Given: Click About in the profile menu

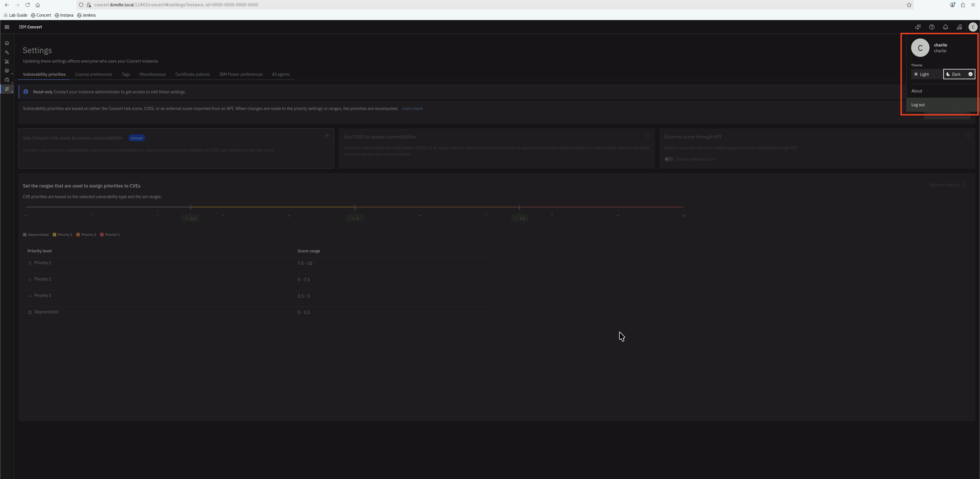Looking at the screenshot, I should pos(942,91).
